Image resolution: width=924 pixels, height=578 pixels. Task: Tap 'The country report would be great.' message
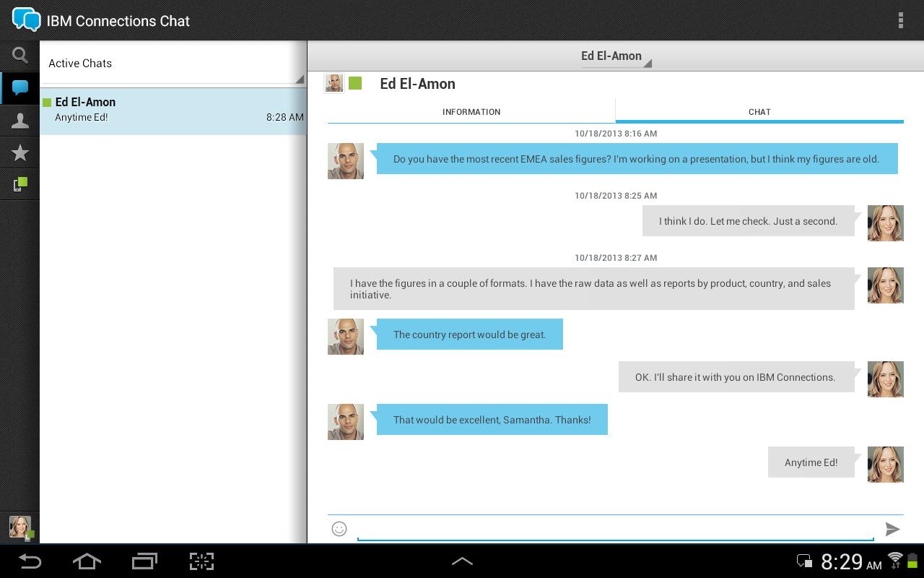[x=469, y=335]
